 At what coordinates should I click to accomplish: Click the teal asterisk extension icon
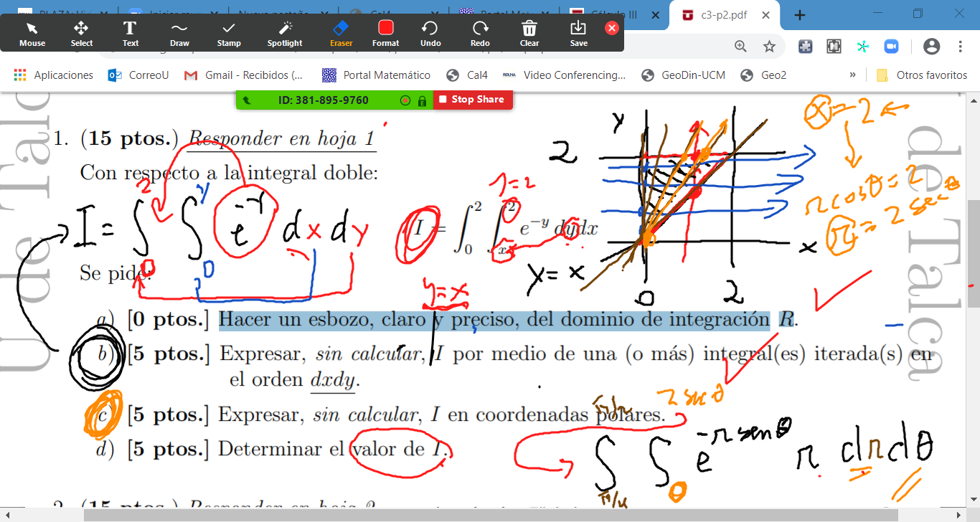862,47
